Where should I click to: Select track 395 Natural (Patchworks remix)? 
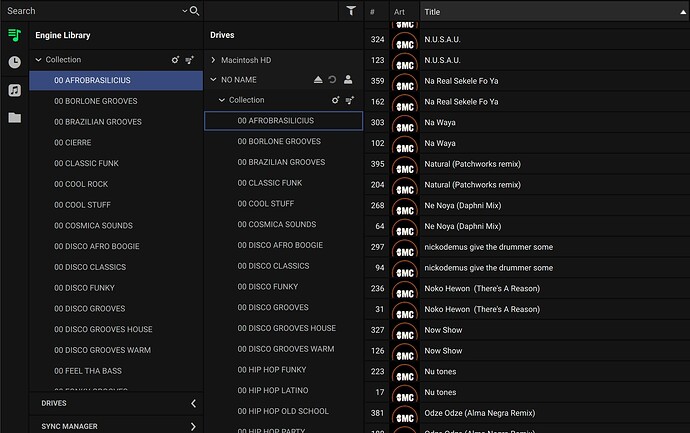527,164
